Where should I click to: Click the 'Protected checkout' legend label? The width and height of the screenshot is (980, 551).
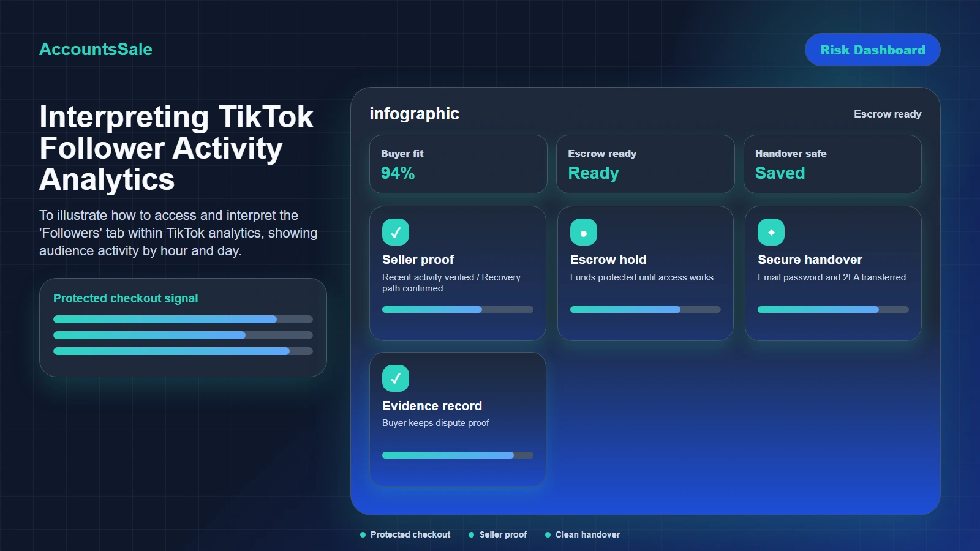[x=410, y=535]
